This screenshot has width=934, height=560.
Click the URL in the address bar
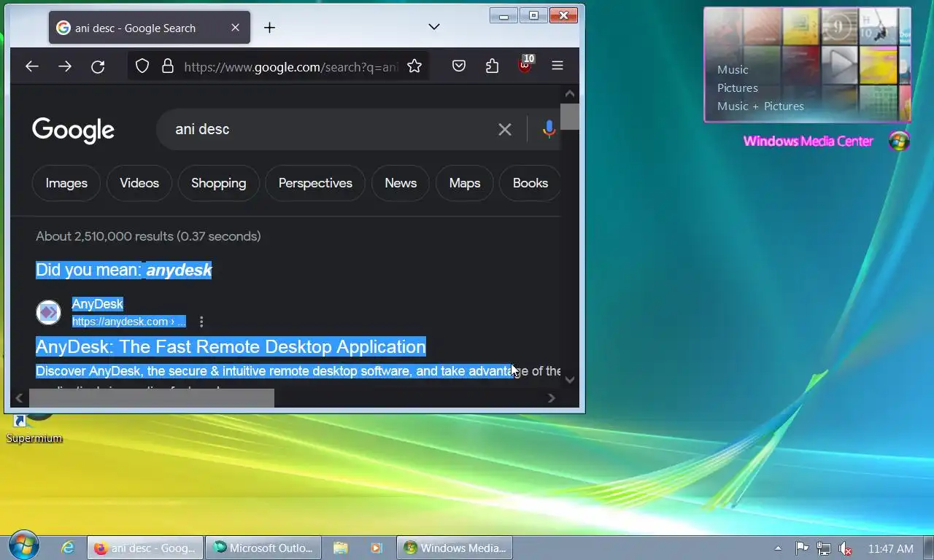tap(290, 66)
